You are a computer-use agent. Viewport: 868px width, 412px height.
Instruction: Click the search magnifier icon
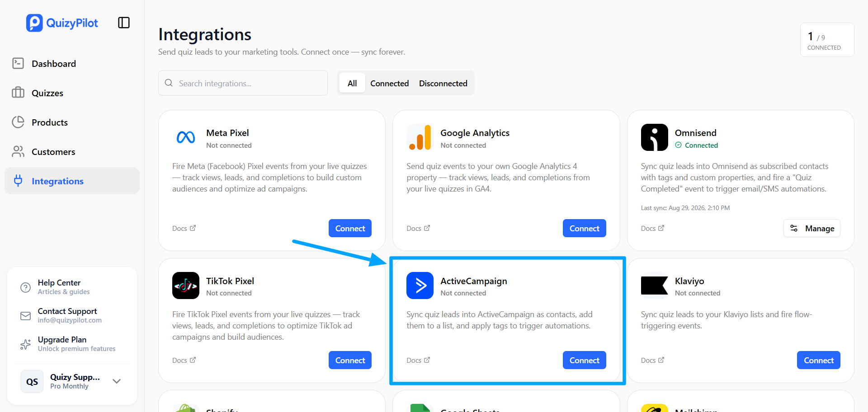tap(169, 83)
